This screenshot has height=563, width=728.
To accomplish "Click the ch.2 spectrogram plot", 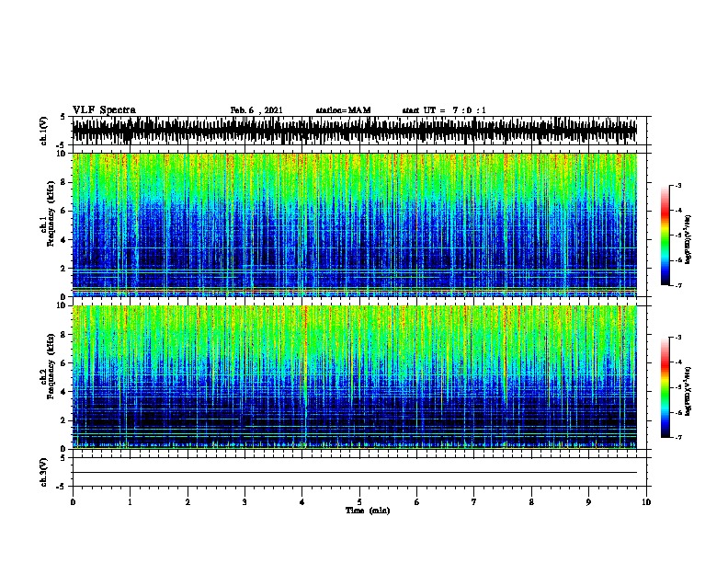I will (355, 377).
